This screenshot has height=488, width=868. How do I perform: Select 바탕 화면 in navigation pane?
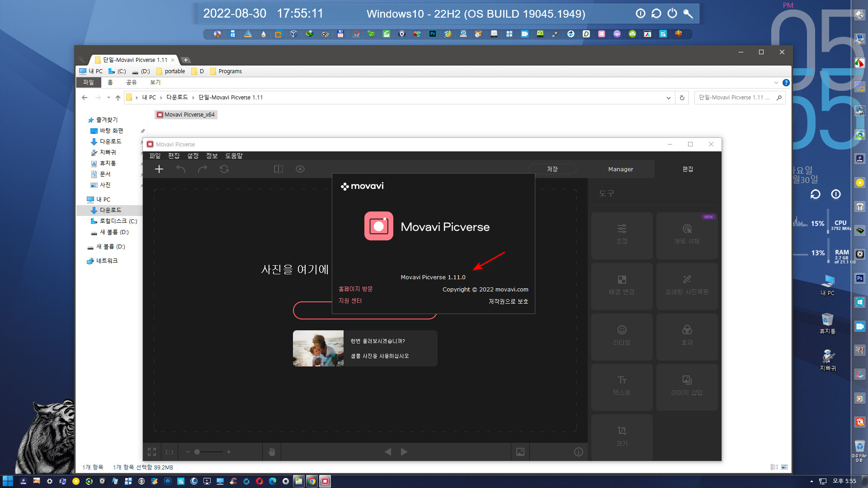[111, 131]
